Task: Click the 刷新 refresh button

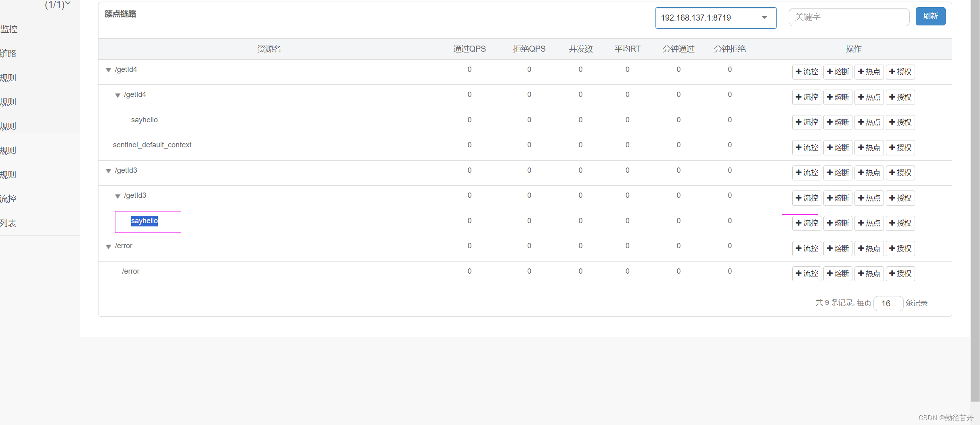Action: tap(930, 16)
